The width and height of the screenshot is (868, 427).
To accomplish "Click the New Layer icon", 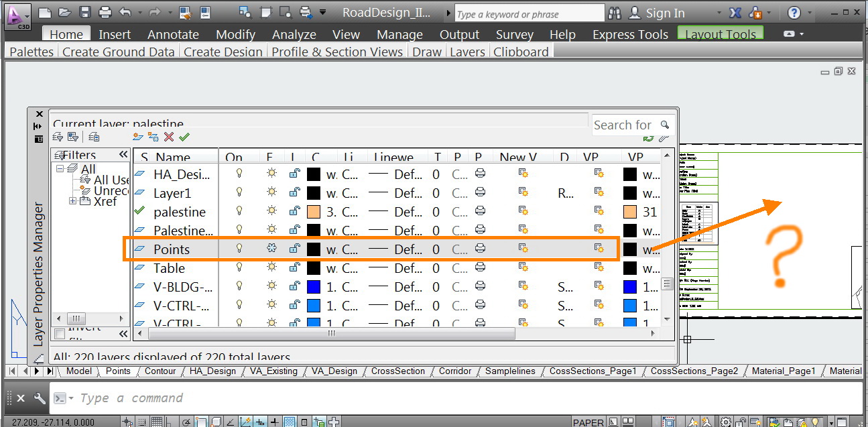I will pyautogui.click(x=137, y=137).
